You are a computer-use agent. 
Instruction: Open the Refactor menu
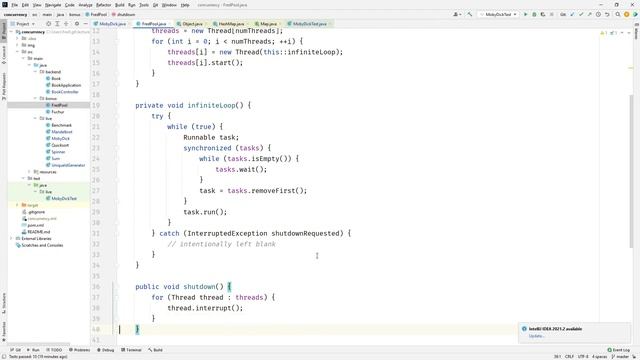point(103,5)
